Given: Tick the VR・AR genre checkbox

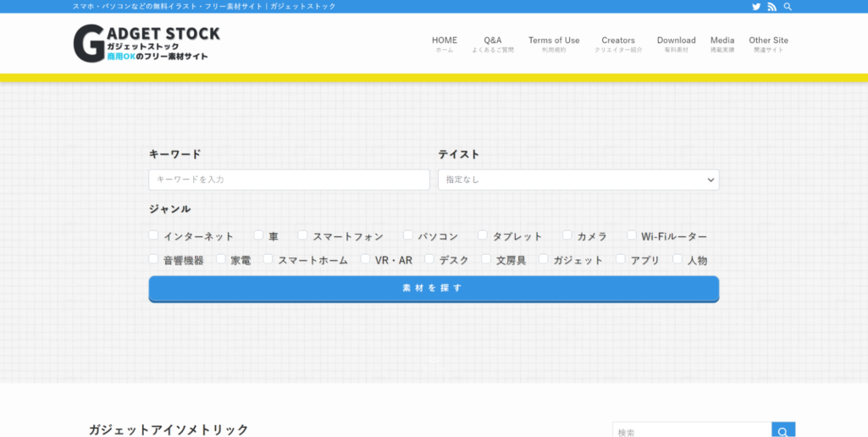Looking at the screenshot, I should tap(366, 259).
